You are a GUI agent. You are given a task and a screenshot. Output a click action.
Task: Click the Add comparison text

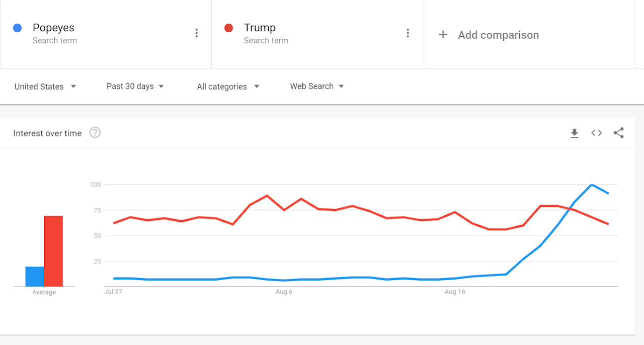pos(498,35)
